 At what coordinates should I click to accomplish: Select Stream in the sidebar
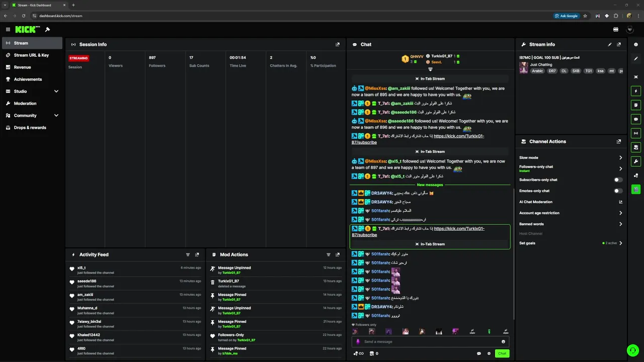coord(32,43)
